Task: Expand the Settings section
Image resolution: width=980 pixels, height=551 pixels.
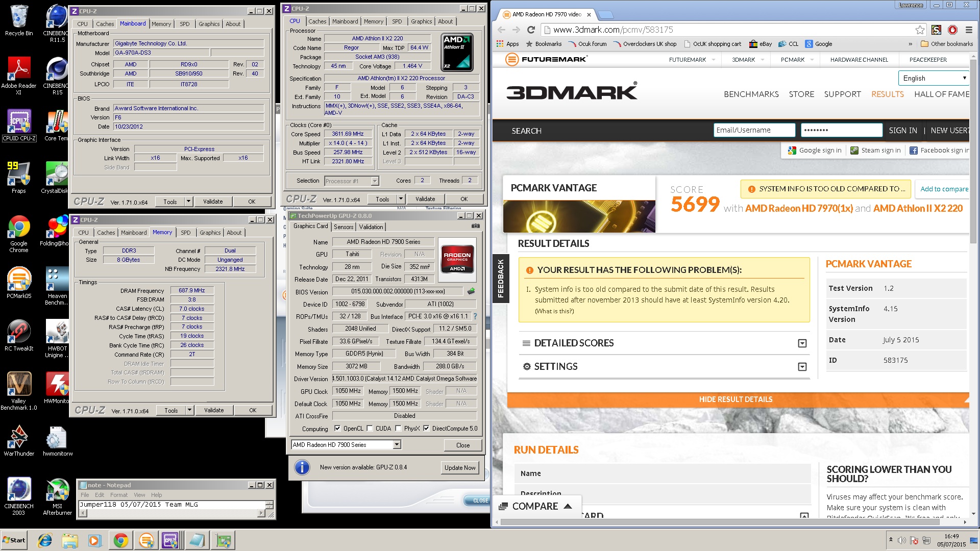Action: tap(802, 367)
